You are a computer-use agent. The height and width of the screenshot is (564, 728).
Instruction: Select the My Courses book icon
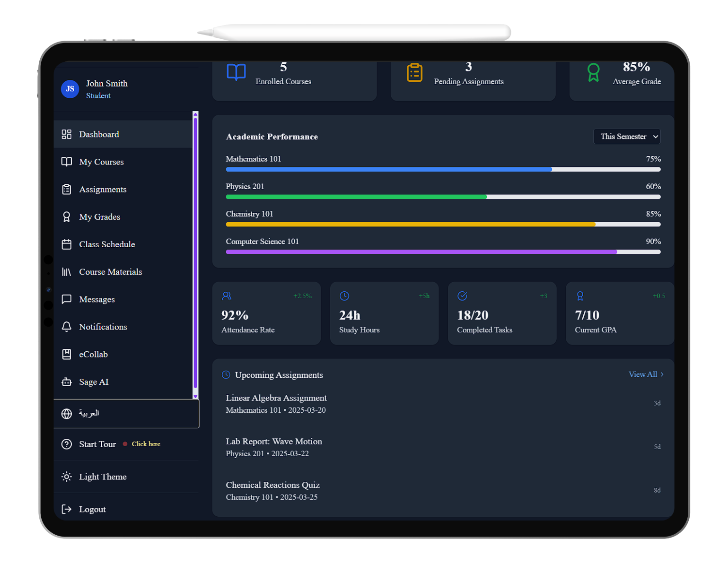pyautogui.click(x=67, y=162)
